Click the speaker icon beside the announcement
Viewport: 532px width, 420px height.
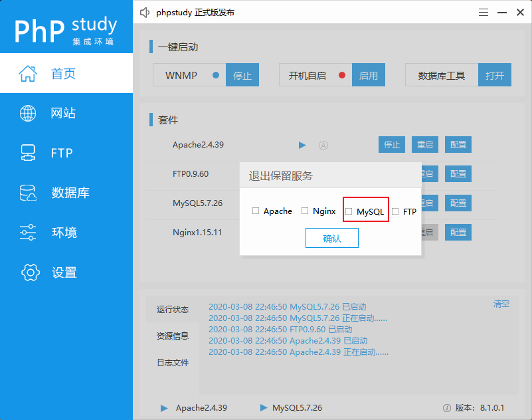click(145, 12)
